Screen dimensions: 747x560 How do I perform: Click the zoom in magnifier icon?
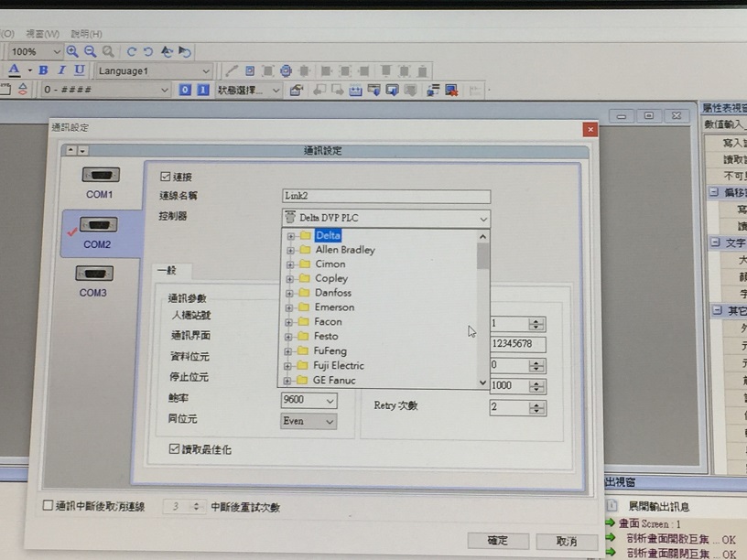[x=72, y=51]
